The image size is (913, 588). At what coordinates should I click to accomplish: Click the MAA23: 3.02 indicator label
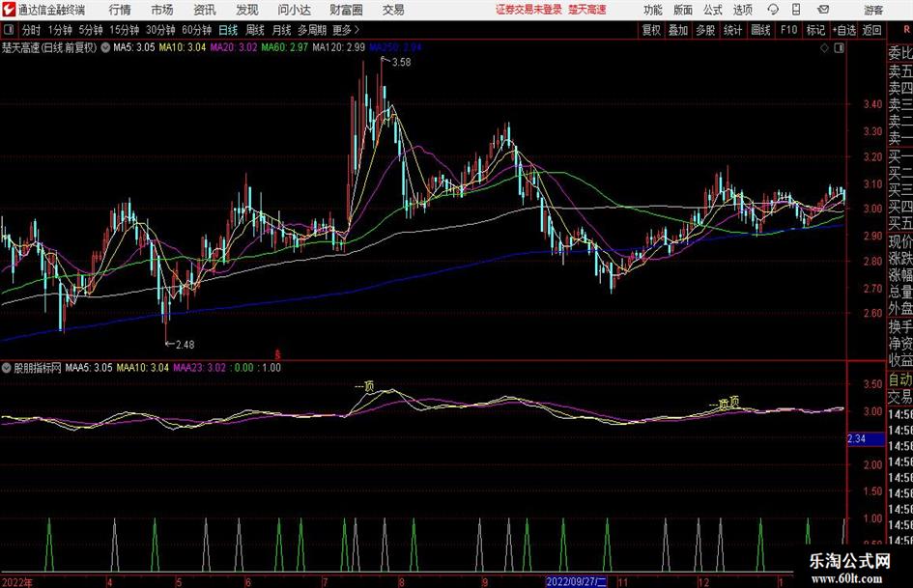[x=200, y=367]
